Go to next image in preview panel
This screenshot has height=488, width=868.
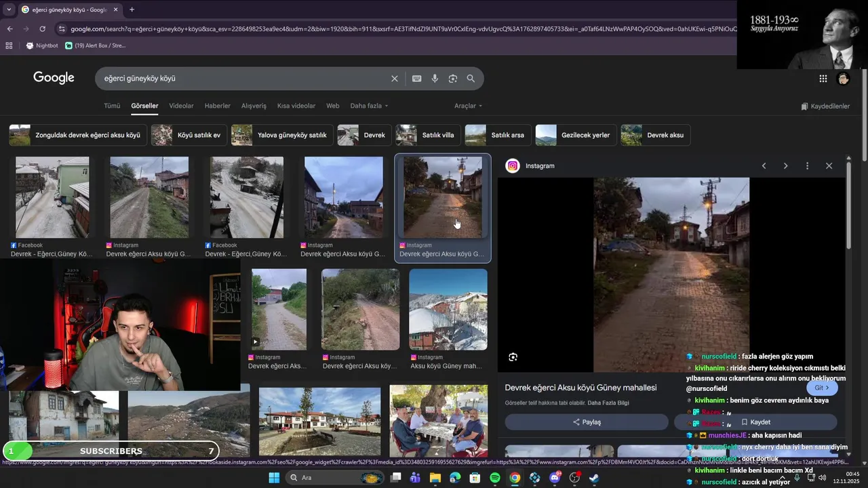click(785, 166)
